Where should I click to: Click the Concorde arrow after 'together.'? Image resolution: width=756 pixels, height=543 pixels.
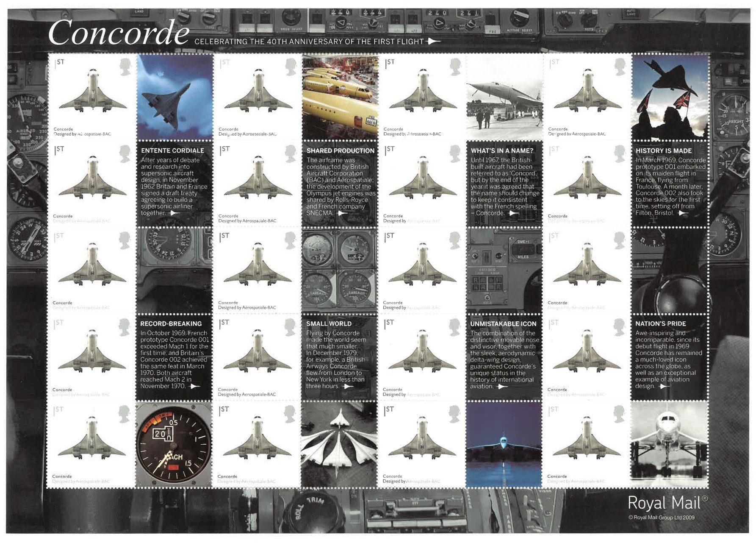(174, 213)
